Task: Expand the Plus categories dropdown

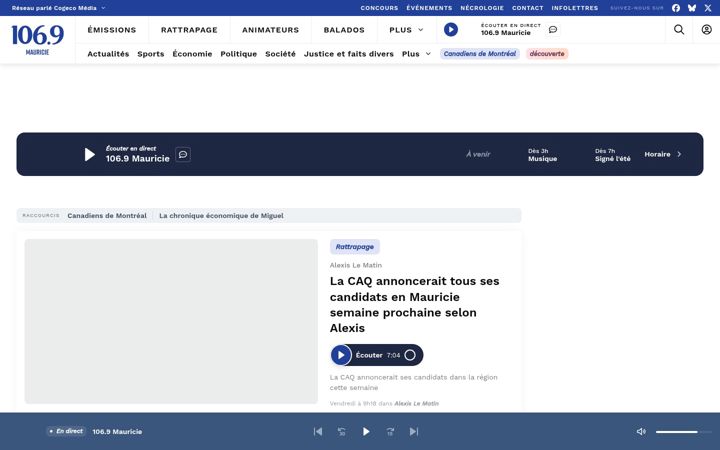Action: 416,54
